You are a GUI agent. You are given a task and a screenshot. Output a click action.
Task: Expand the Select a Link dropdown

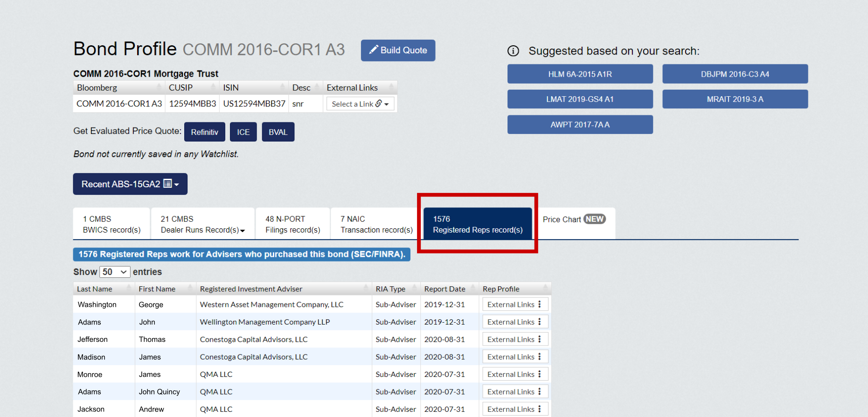pos(360,104)
